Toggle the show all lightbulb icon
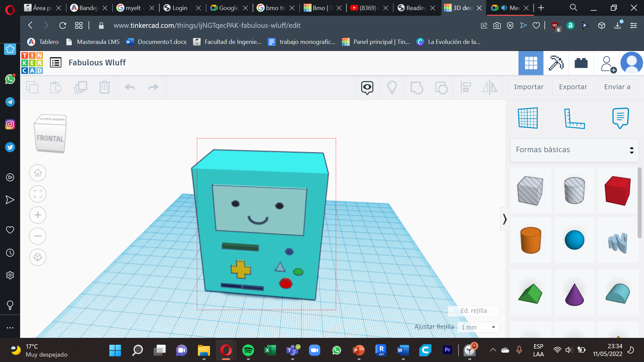Screen dimensions: 644x362 click(392, 87)
